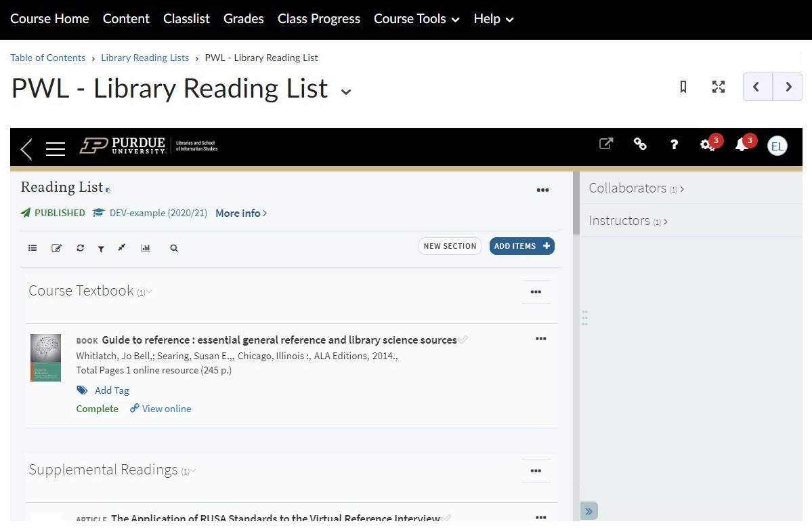This screenshot has width=812, height=530.
Task: Open the Filter items tool
Action: [101, 247]
